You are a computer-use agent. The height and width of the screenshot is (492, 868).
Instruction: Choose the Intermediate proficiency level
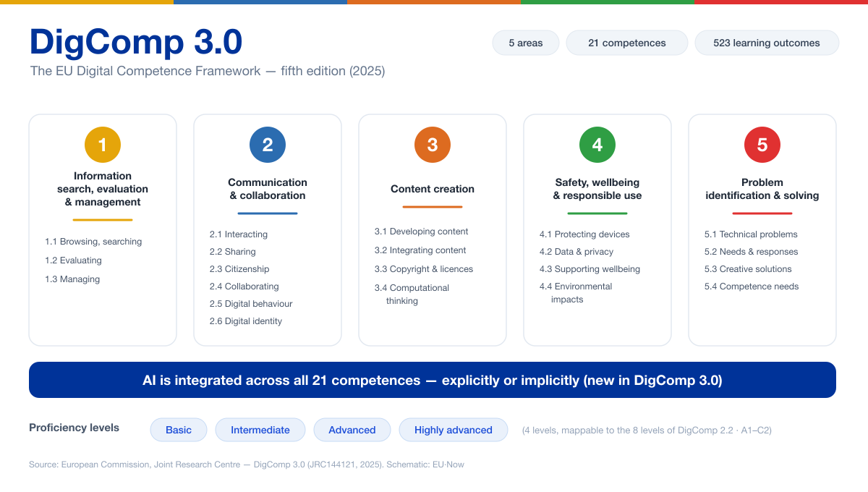coord(260,430)
